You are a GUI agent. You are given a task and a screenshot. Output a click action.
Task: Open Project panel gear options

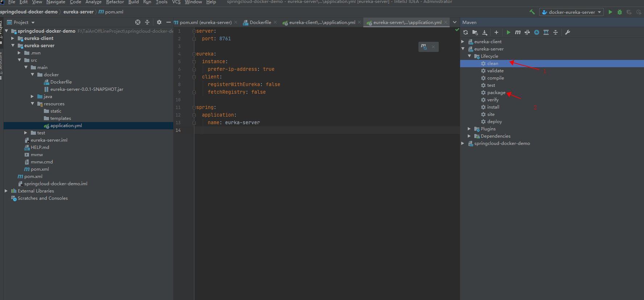point(159,22)
